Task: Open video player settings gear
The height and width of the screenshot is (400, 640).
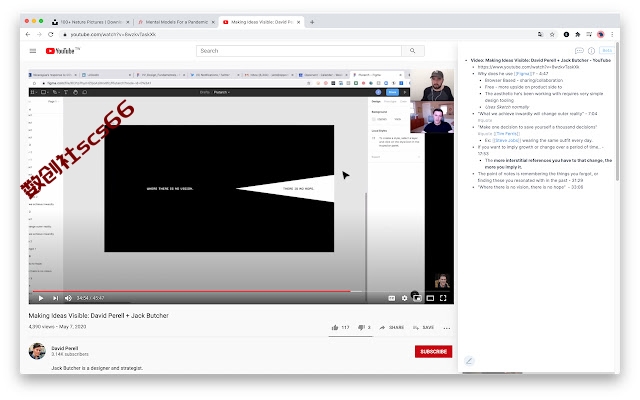Action: [404, 298]
